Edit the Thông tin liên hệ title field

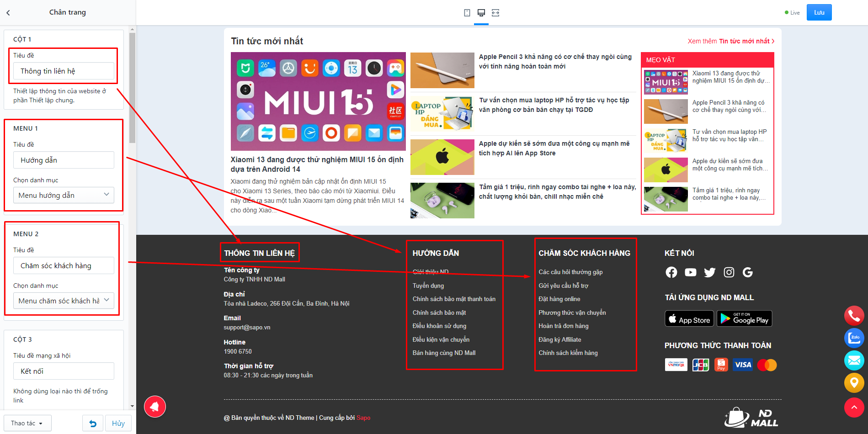(x=64, y=71)
